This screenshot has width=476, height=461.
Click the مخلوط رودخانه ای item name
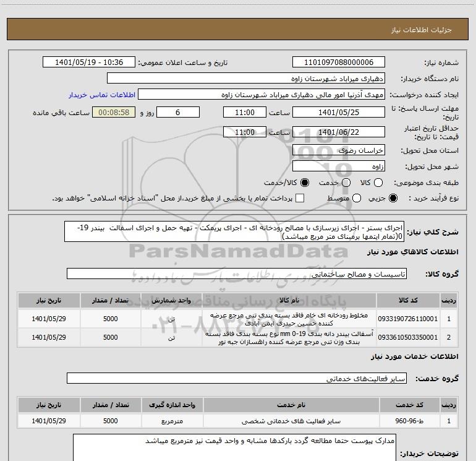289,319
